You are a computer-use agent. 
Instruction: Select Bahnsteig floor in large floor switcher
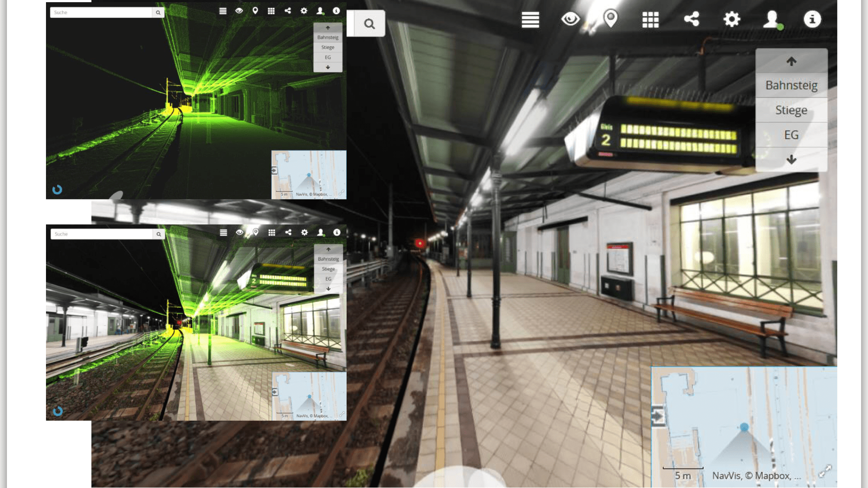click(791, 85)
